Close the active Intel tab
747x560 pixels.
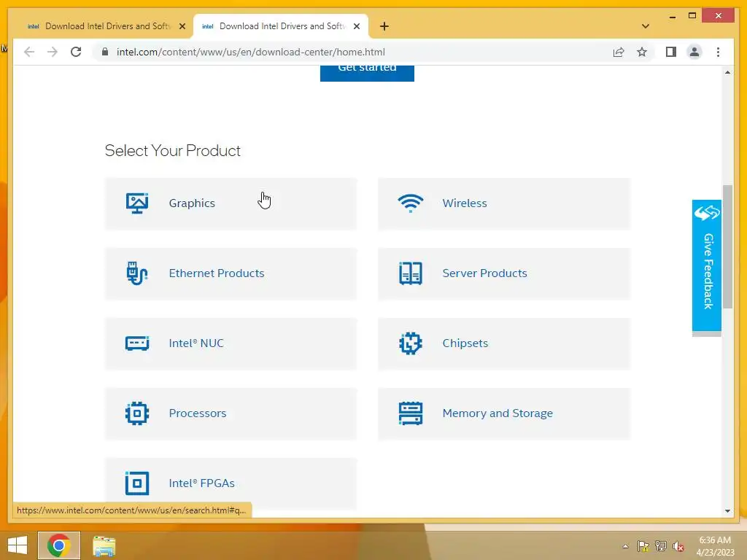tap(356, 26)
